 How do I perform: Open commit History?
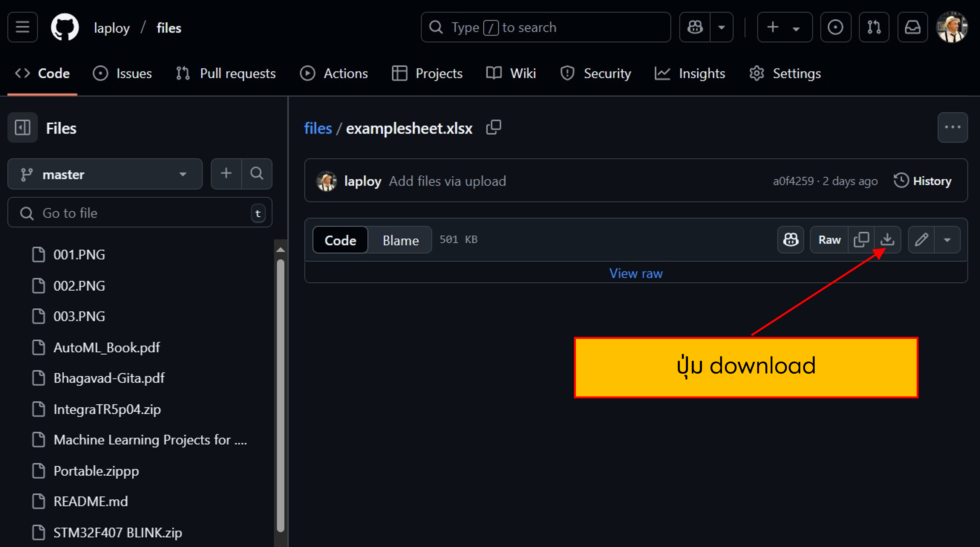922,181
